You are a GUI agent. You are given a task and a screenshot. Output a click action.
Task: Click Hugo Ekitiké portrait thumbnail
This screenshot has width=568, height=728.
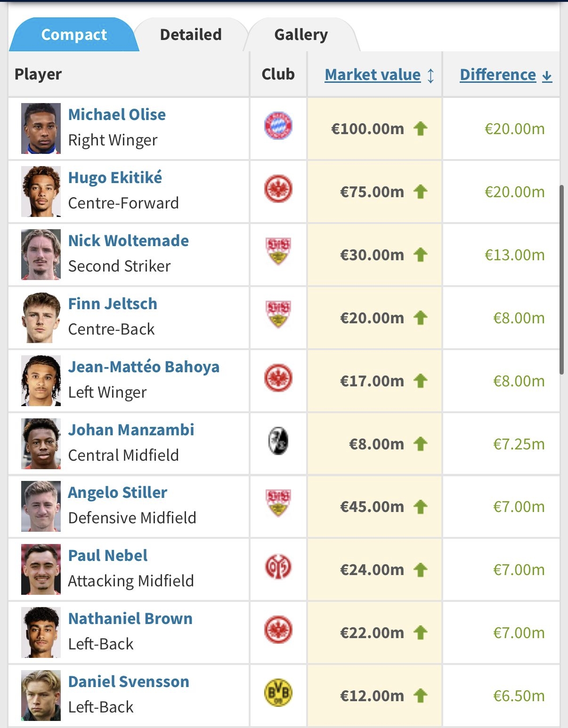click(x=41, y=192)
